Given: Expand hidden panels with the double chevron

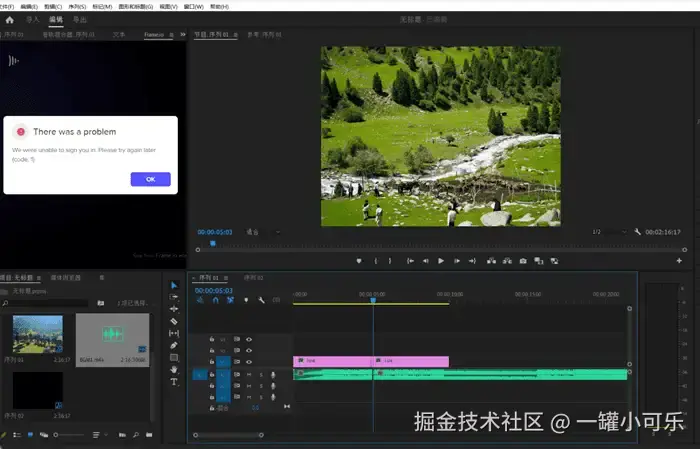Looking at the screenshot, I should 183,34.
